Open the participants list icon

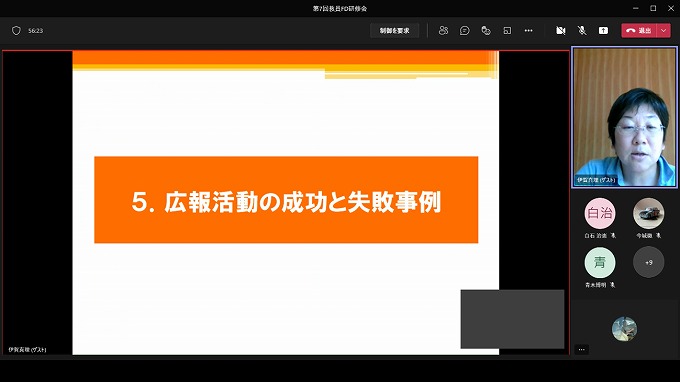pyautogui.click(x=443, y=30)
